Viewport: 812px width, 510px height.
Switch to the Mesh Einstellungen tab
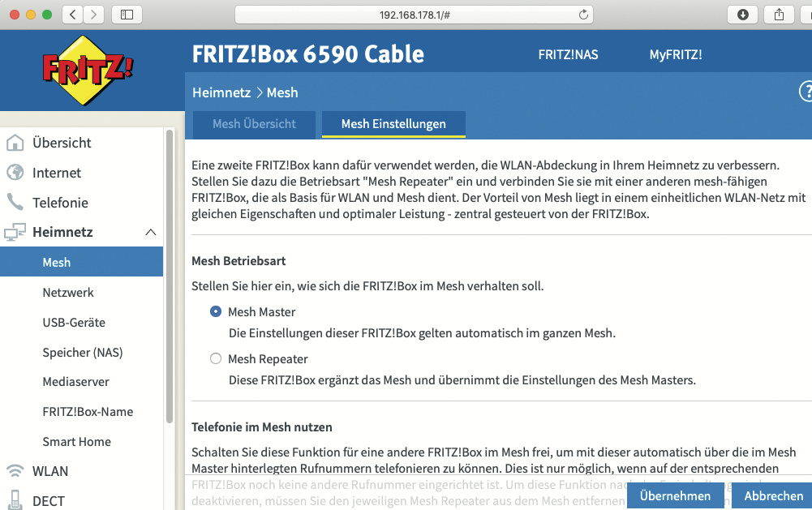[x=393, y=124]
